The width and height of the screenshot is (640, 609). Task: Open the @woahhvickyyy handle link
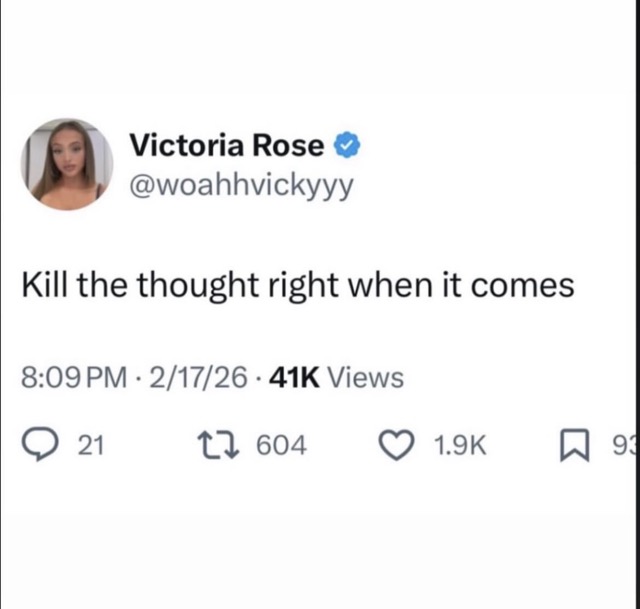241,186
